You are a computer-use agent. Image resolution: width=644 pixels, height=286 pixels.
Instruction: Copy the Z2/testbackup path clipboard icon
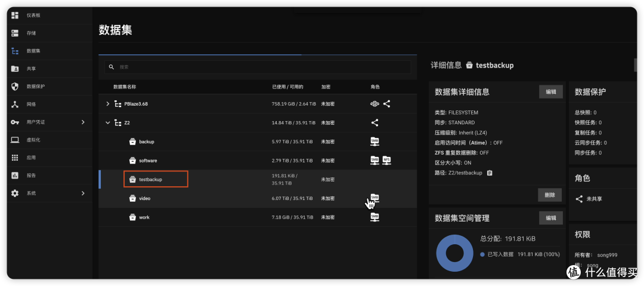point(489,173)
